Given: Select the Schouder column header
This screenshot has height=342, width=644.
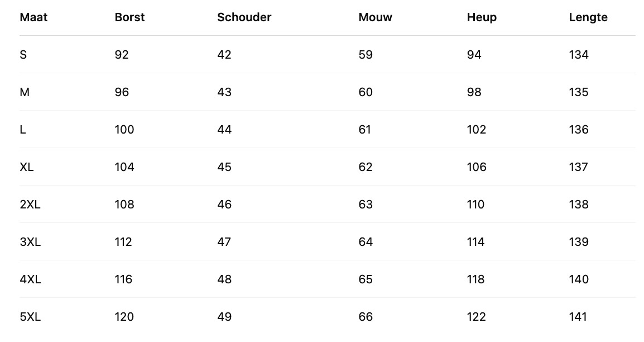Looking at the screenshot, I should pos(244,17).
